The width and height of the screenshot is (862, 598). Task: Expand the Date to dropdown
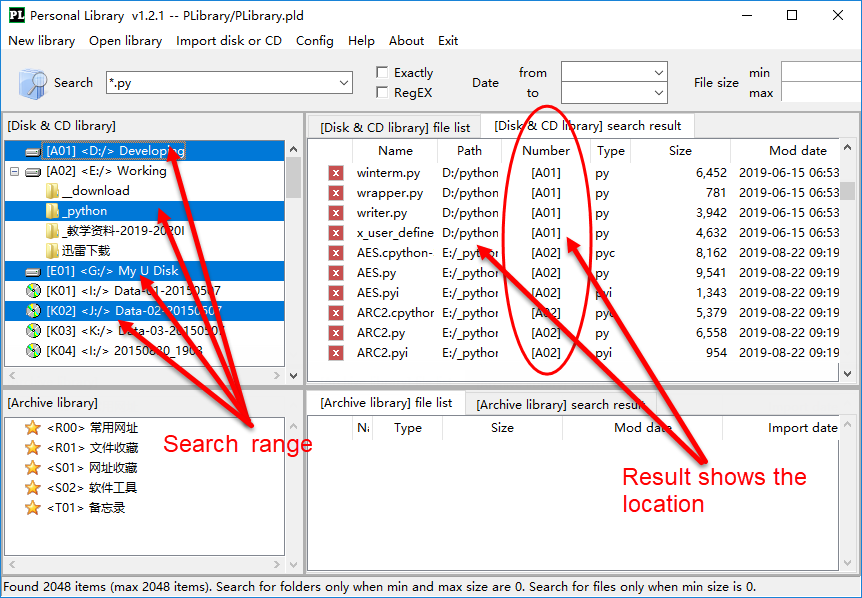658,93
